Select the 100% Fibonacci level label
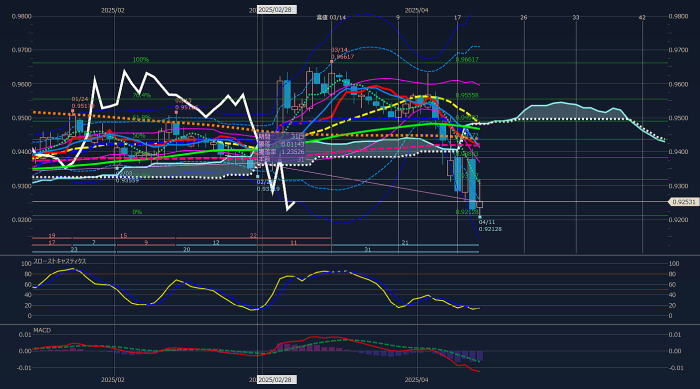The height and width of the screenshot is (389, 700). click(x=141, y=59)
